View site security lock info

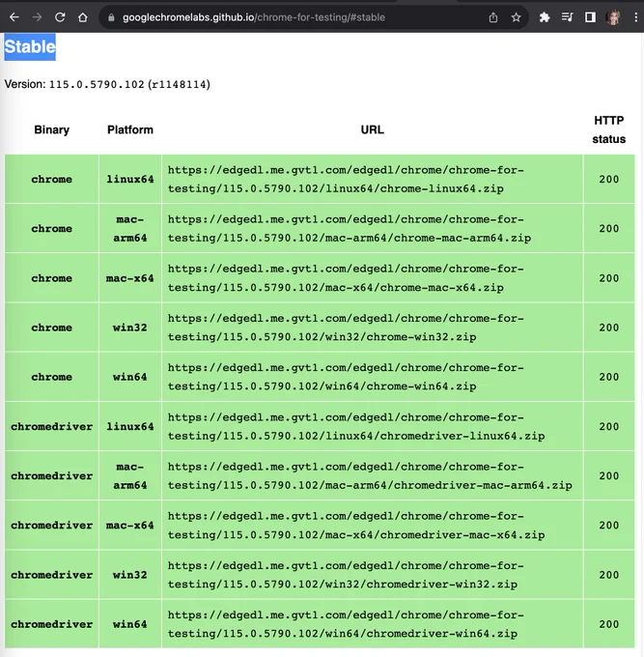click(111, 17)
